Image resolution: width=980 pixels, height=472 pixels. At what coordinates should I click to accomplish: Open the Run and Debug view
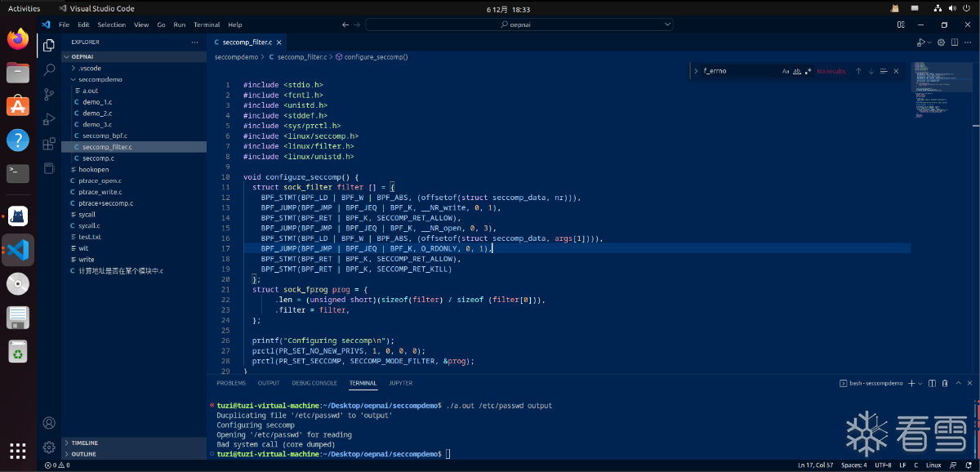pos(49,119)
